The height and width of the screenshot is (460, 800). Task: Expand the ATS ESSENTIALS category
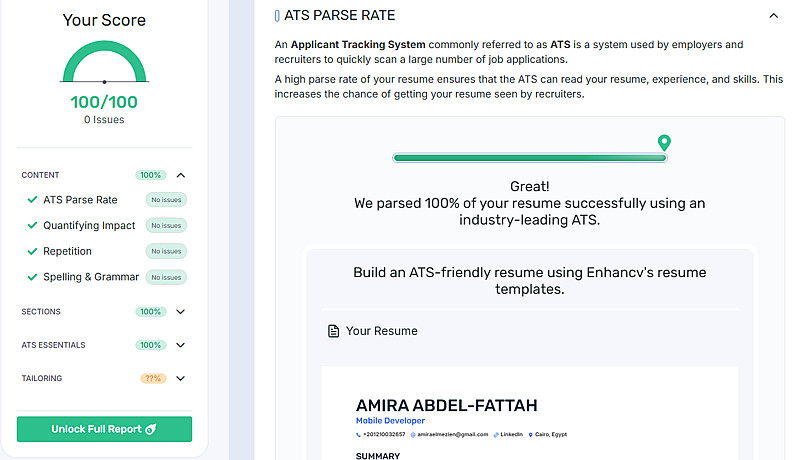tap(181, 345)
